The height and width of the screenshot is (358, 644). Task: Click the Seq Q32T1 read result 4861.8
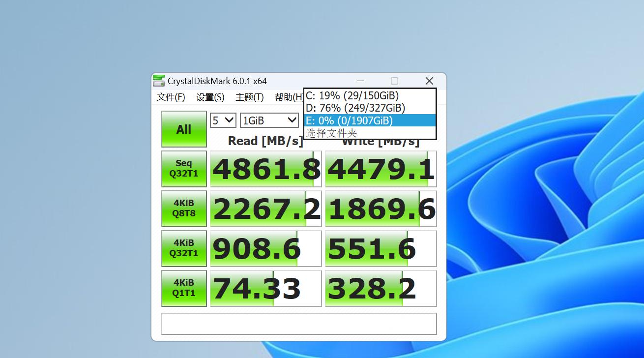point(265,168)
